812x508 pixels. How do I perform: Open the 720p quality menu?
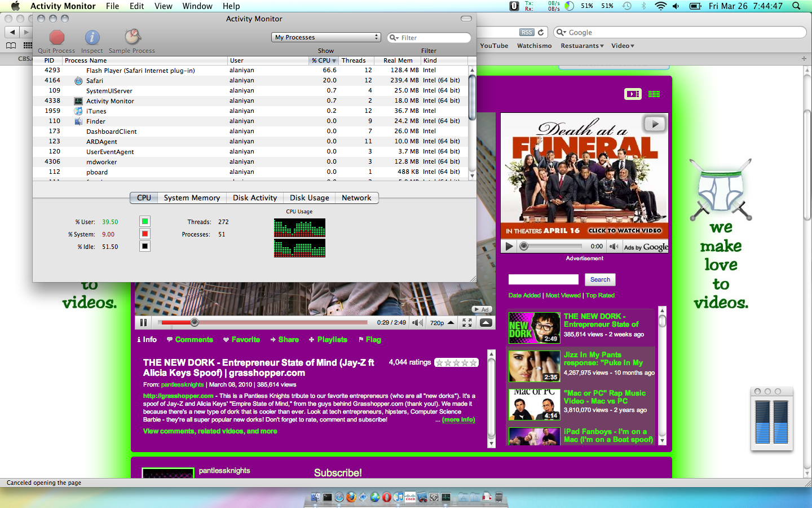pyautogui.click(x=442, y=323)
